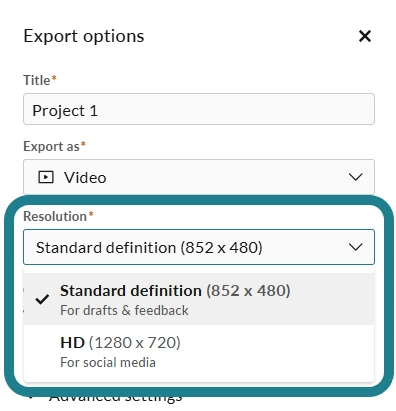Click the Title field containing Project 1
Image resolution: width=396 pixels, height=411 pixels.
tap(199, 109)
